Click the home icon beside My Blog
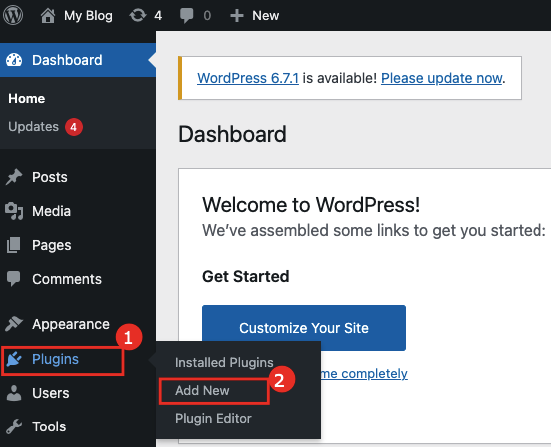The height and width of the screenshot is (447, 551). [x=48, y=15]
